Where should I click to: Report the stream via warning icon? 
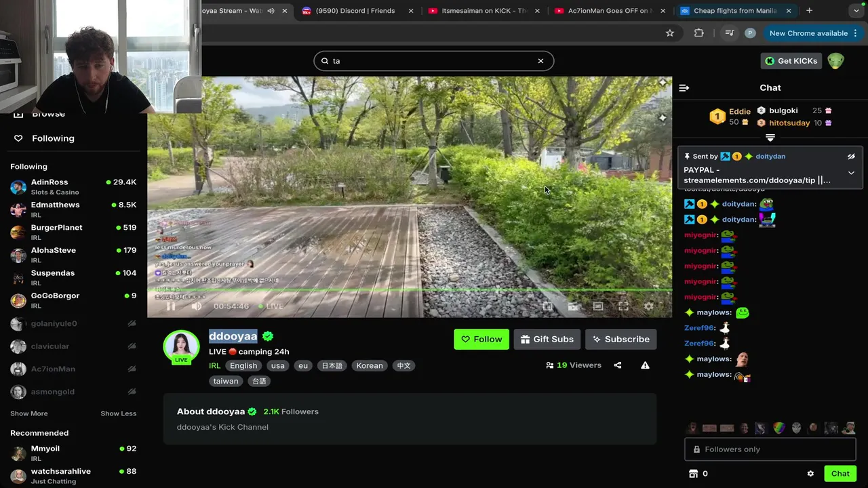pos(645,365)
